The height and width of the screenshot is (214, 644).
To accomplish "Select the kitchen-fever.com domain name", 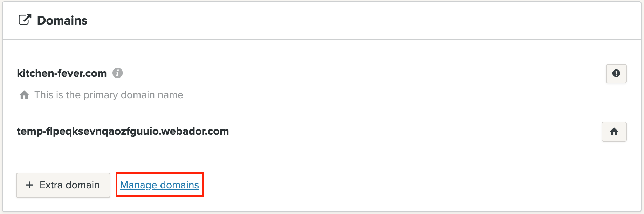I will [x=62, y=73].
